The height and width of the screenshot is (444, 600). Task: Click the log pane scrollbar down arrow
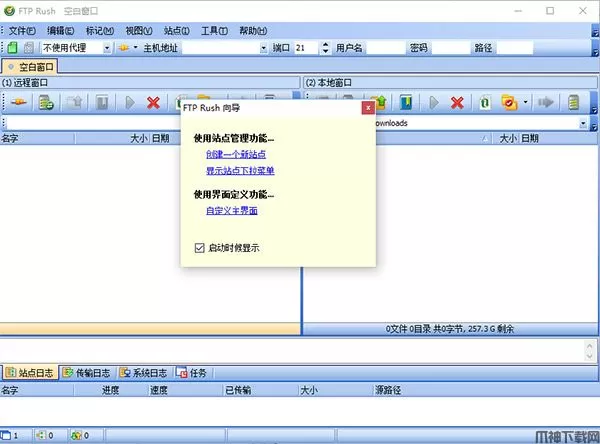click(x=589, y=356)
